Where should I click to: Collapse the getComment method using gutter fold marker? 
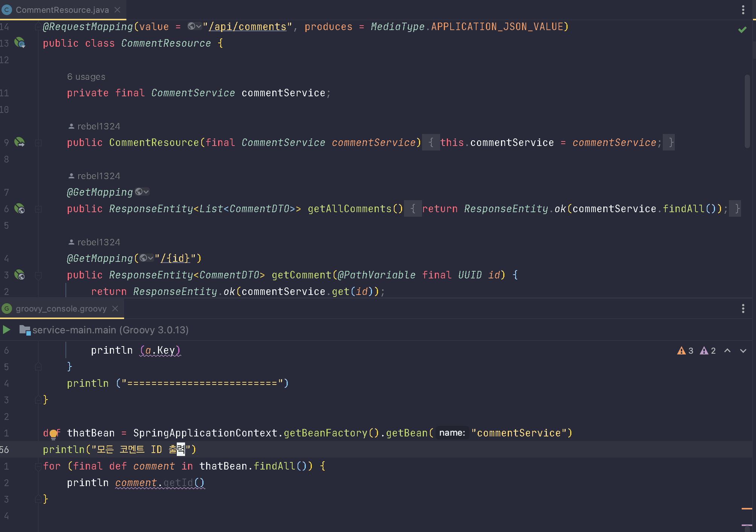click(x=38, y=275)
